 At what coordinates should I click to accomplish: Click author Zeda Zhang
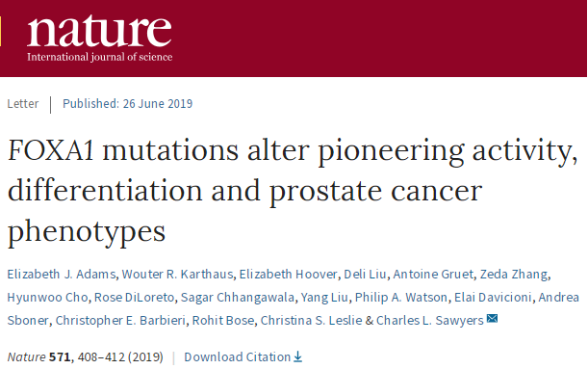tap(514, 274)
